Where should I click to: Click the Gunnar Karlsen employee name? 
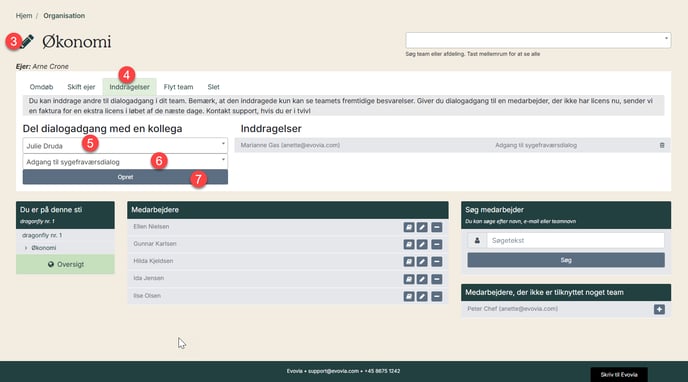coord(155,244)
